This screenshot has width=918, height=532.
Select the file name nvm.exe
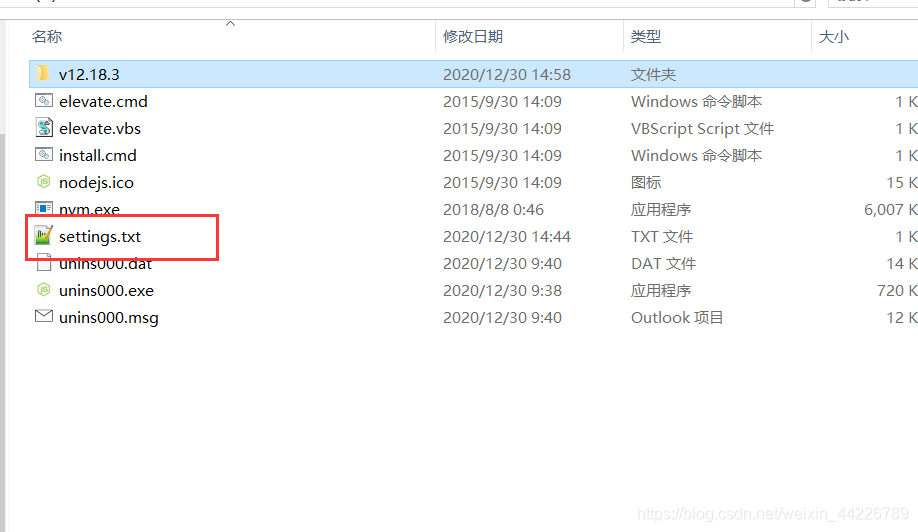click(x=90, y=209)
